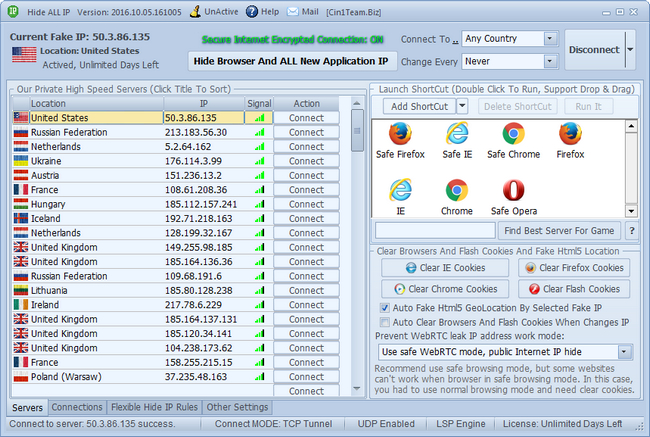Switch to the Connections tab
The width and height of the screenshot is (650, 437).
point(77,407)
